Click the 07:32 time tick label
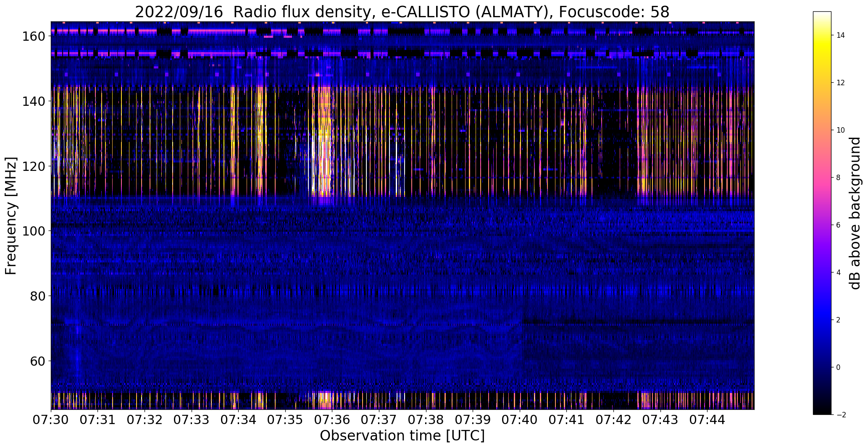Viewport: 868px width, 448px height. (x=145, y=420)
